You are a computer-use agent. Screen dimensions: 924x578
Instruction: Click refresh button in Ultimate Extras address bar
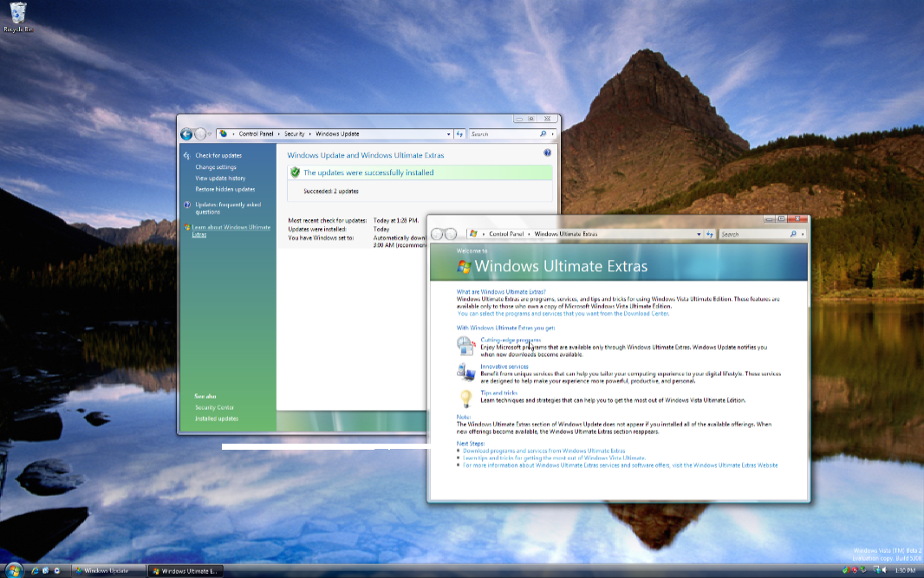(x=710, y=234)
